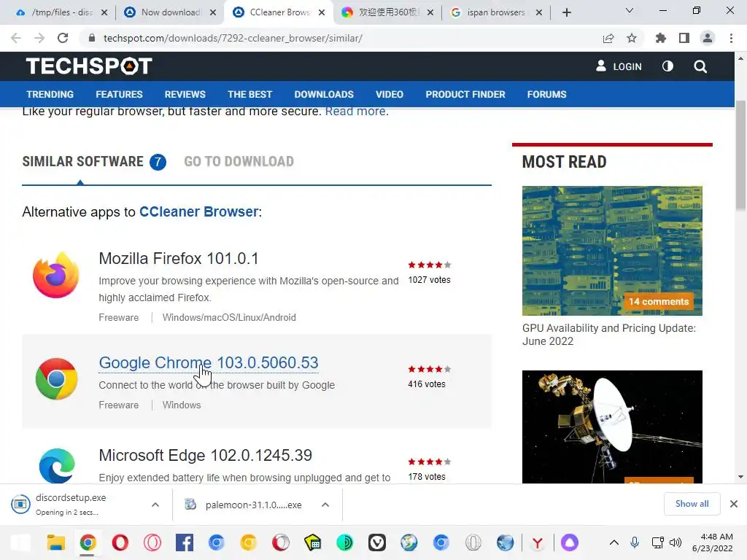Image resolution: width=747 pixels, height=560 pixels.
Task: Open Facebook from the taskbar
Action: point(185,542)
